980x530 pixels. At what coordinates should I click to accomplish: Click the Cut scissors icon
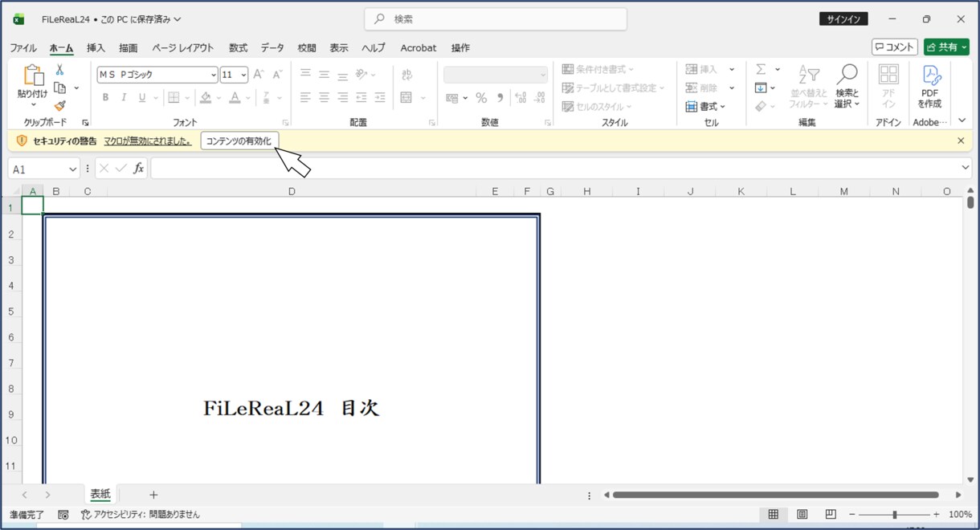click(x=59, y=70)
